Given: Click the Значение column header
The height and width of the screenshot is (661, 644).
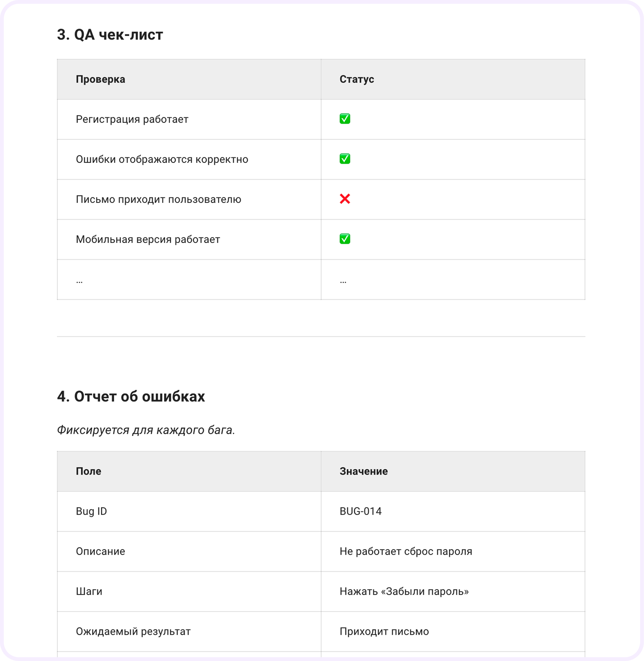Looking at the screenshot, I should coord(453,471).
